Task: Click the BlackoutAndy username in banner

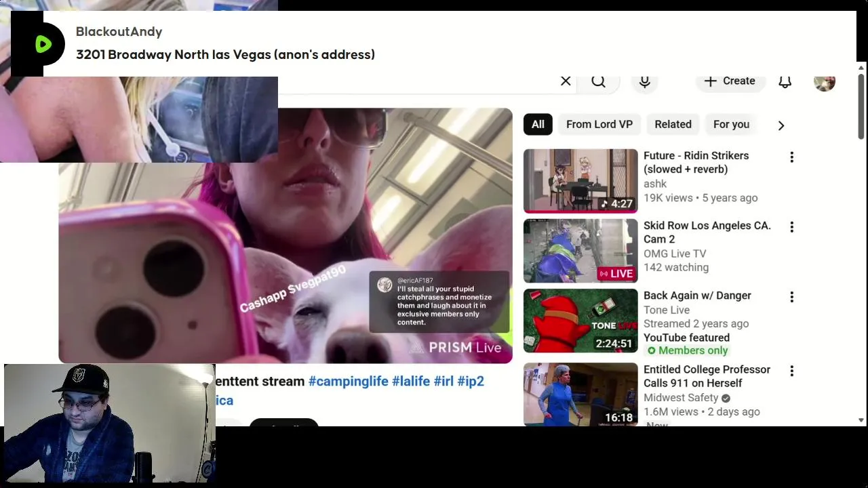Action: (x=119, y=32)
